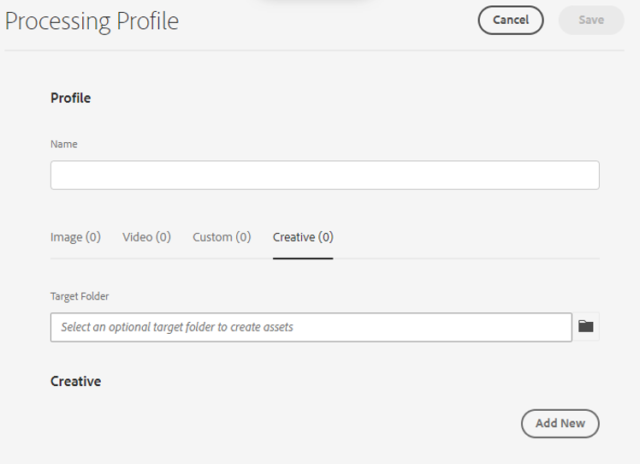640x464 pixels.
Task: Click the Creative section heading
Action: click(76, 381)
